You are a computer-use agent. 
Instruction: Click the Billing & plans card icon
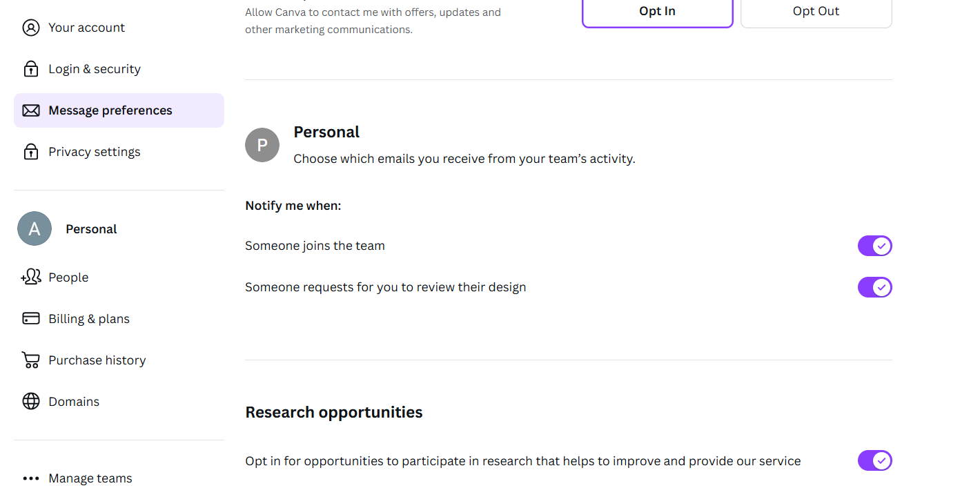tap(31, 319)
